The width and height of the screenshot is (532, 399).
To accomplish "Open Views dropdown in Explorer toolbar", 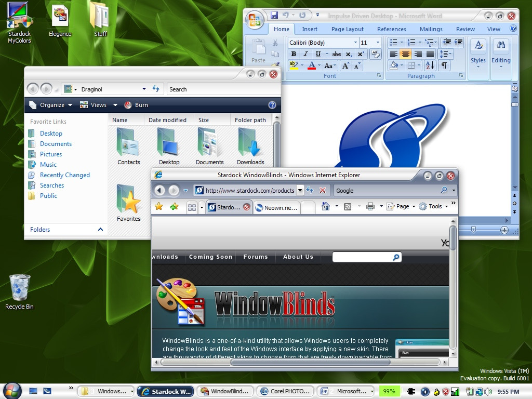I will click(x=115, y=105).
